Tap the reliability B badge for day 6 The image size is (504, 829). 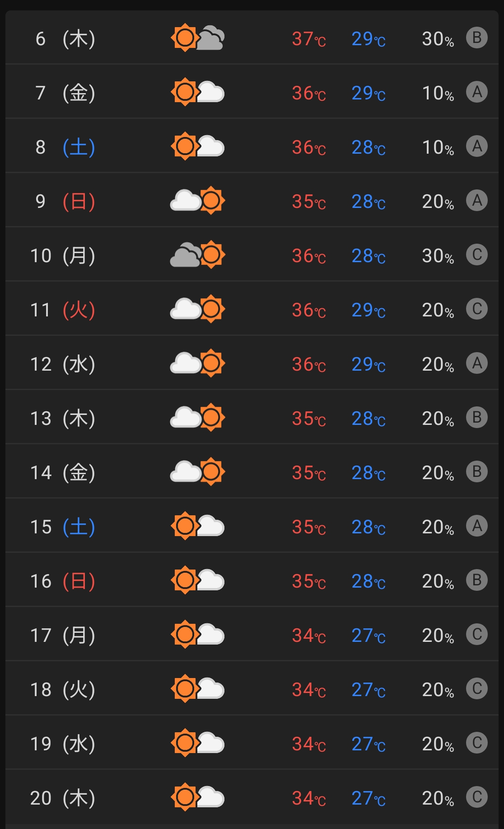point(477,38)
